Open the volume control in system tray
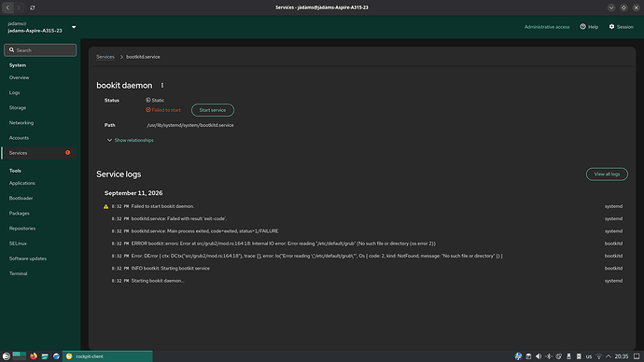The height and width of the screenshot is (362, 644). [x=539, y=356]
